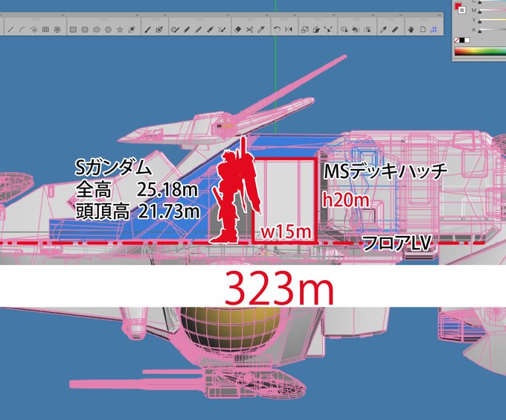Select the Reflect tool

tap(289, 30)
